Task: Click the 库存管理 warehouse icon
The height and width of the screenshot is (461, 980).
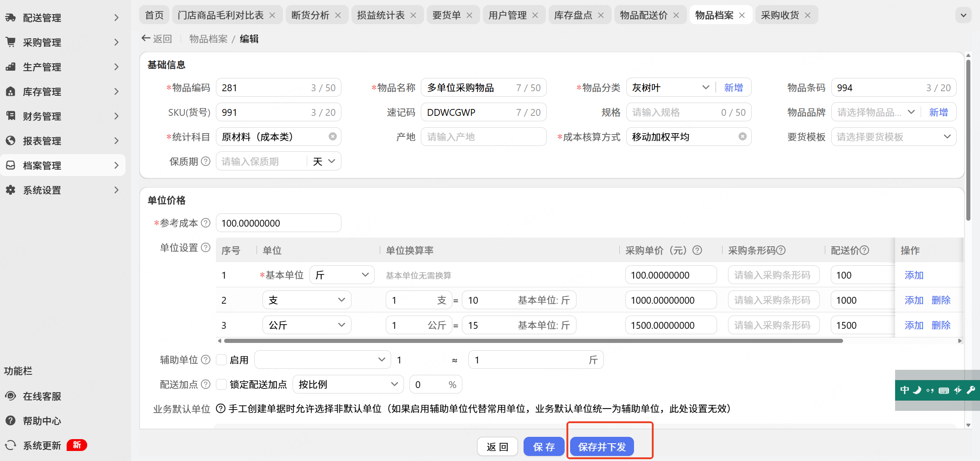Action: point(10,92)
